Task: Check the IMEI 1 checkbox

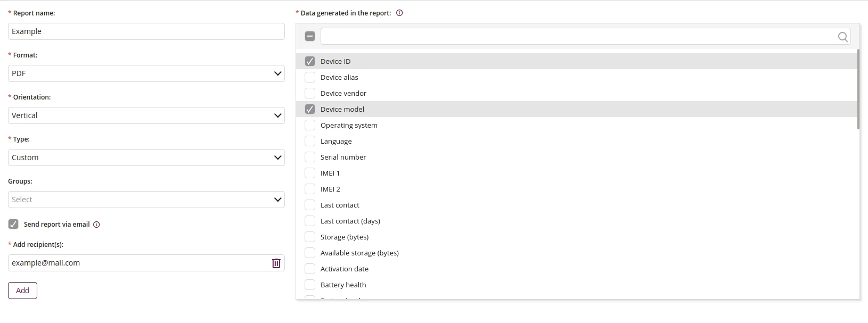Action: [310, 173]
